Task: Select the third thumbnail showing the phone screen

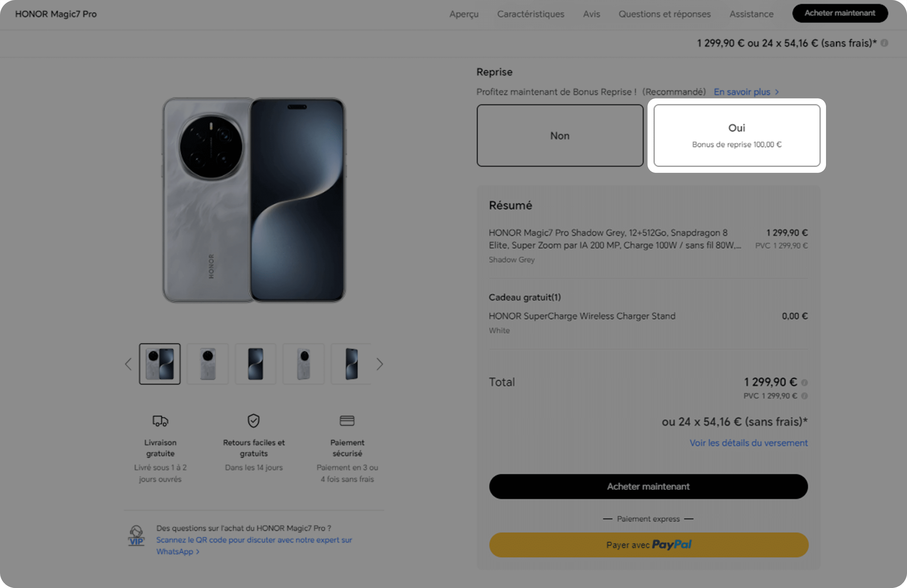Action: (255, 364)
